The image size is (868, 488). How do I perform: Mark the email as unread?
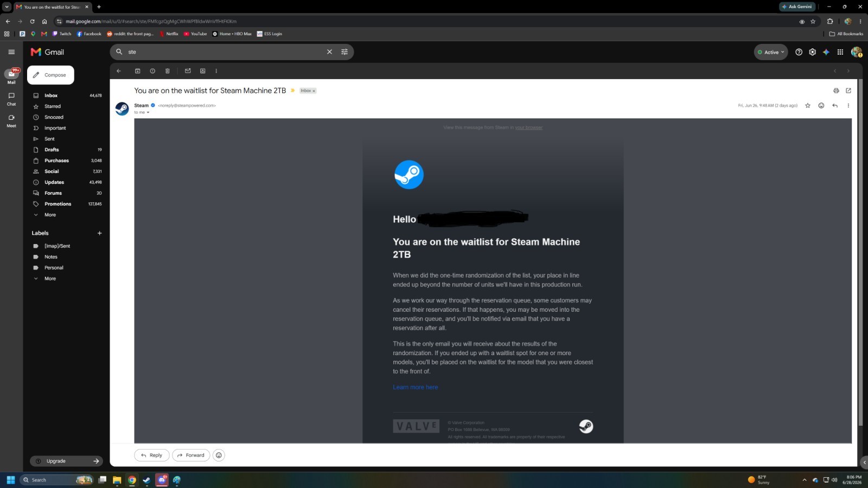[188, 71]
